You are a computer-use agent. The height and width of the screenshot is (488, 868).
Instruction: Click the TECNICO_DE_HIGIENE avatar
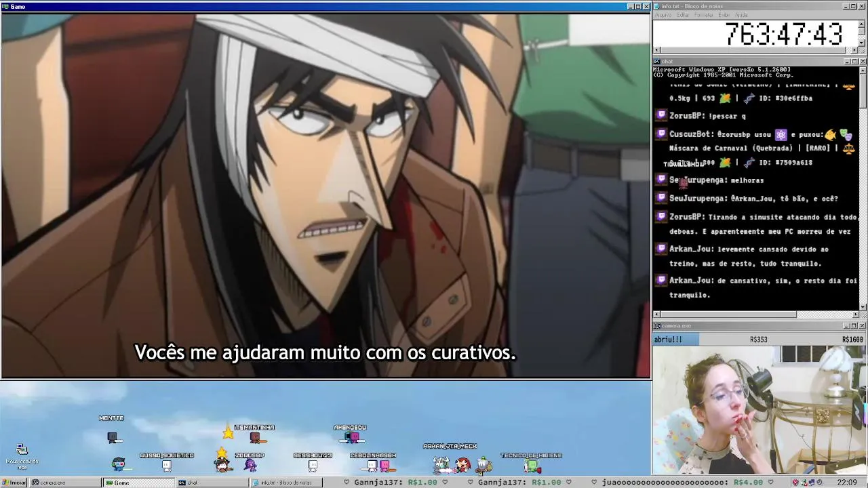[x=532, y=466]
